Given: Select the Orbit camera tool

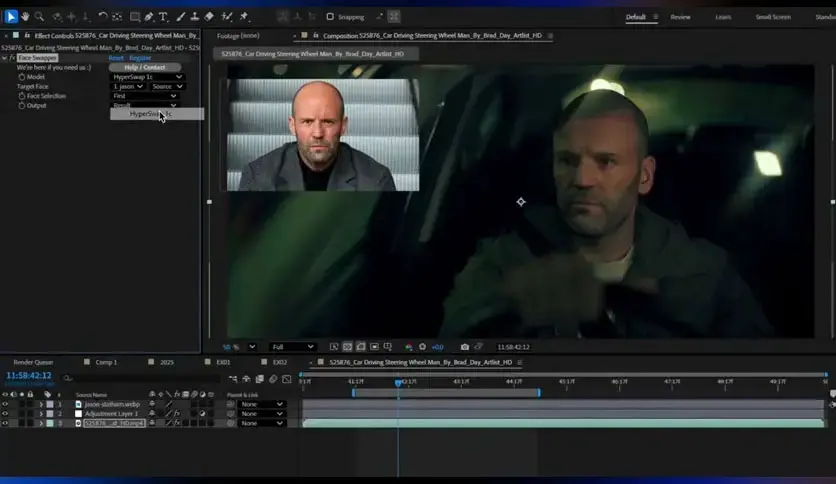Looking at the screenshot, I should point(57,17).
